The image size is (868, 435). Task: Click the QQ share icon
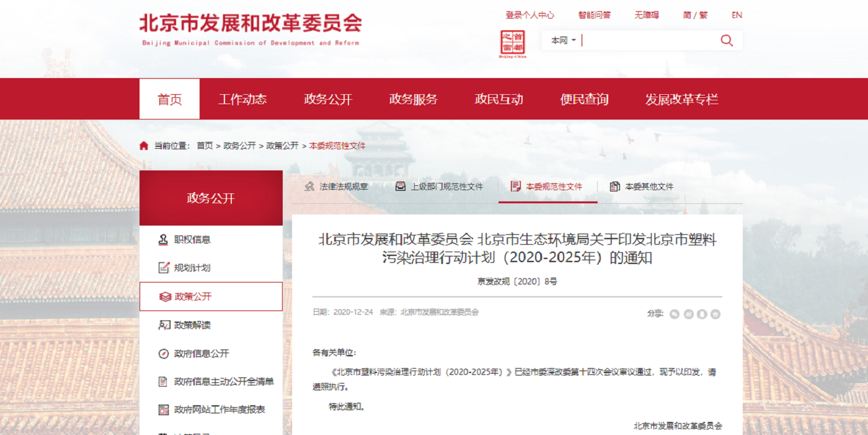(x=702, y=314)
